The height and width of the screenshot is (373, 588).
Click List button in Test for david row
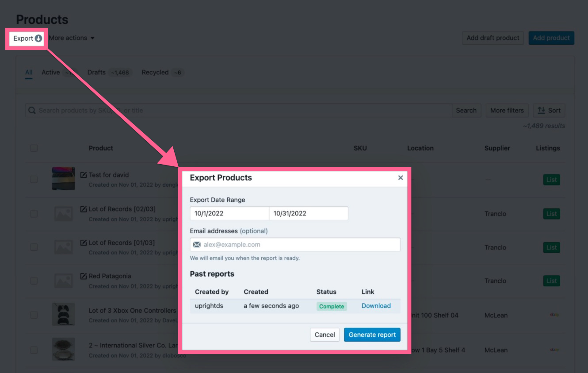coord(551,180)
